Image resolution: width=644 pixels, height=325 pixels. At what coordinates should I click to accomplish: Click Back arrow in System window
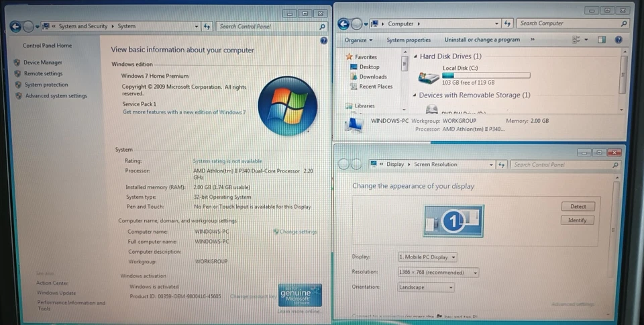15,27
